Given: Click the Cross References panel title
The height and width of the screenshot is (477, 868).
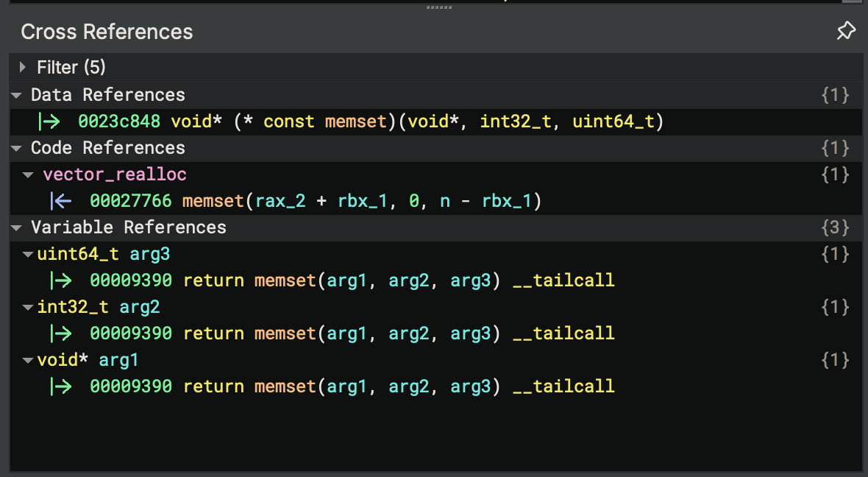Looking at the screenshot, I should (107, 32).
